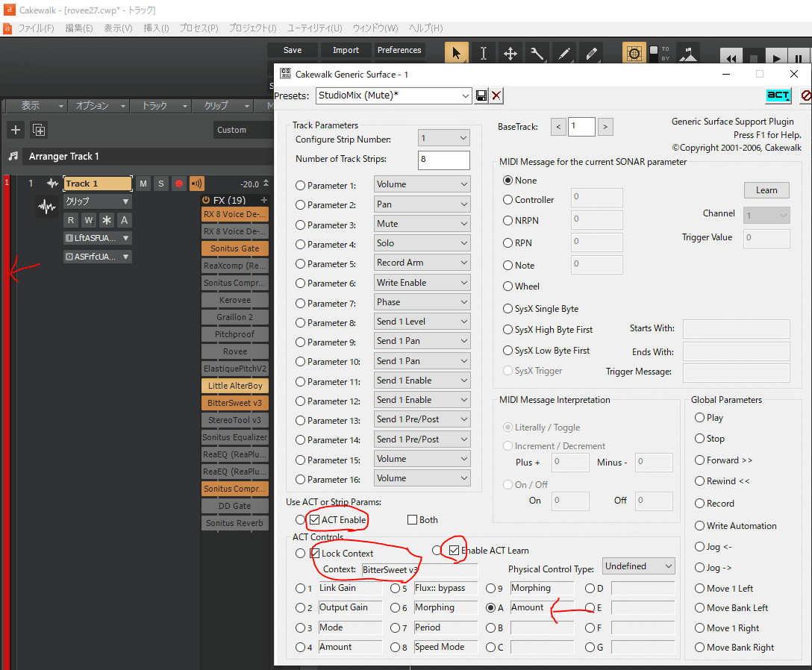This screenshot has width=812, height=670.
Task: Solo Track 1 with S button
Action: (161, 184)
